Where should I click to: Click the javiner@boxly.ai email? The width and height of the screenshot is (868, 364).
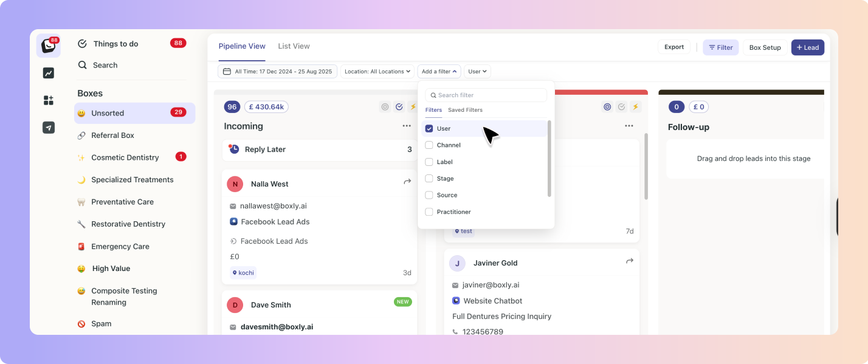pyautogui.click(x=491, y=285)
